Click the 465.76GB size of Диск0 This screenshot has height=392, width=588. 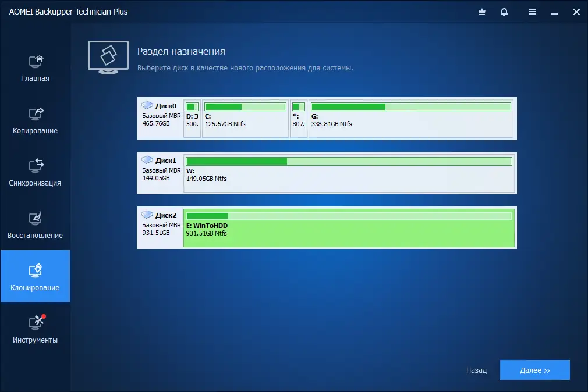tap(156, 123)
